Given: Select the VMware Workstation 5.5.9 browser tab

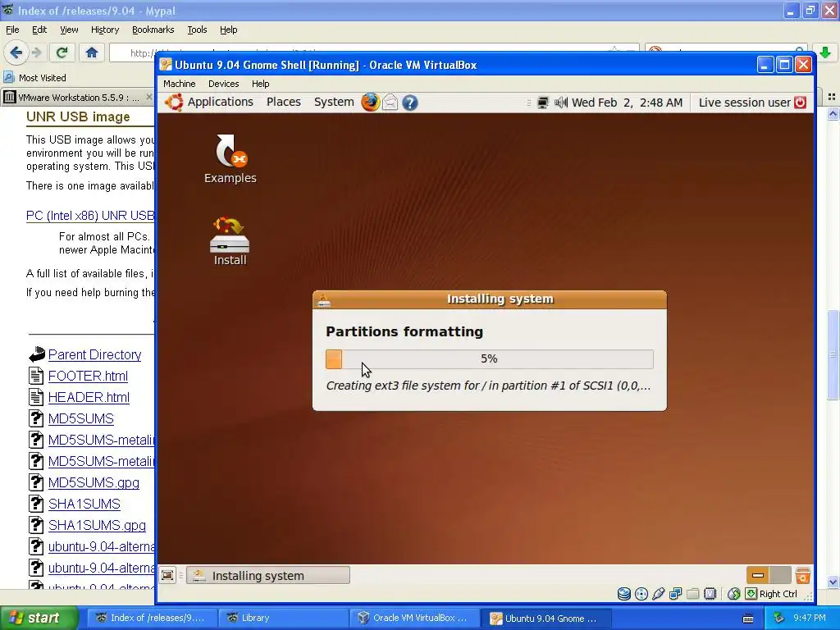Looking at the screenshot, I should pos(78,97).
